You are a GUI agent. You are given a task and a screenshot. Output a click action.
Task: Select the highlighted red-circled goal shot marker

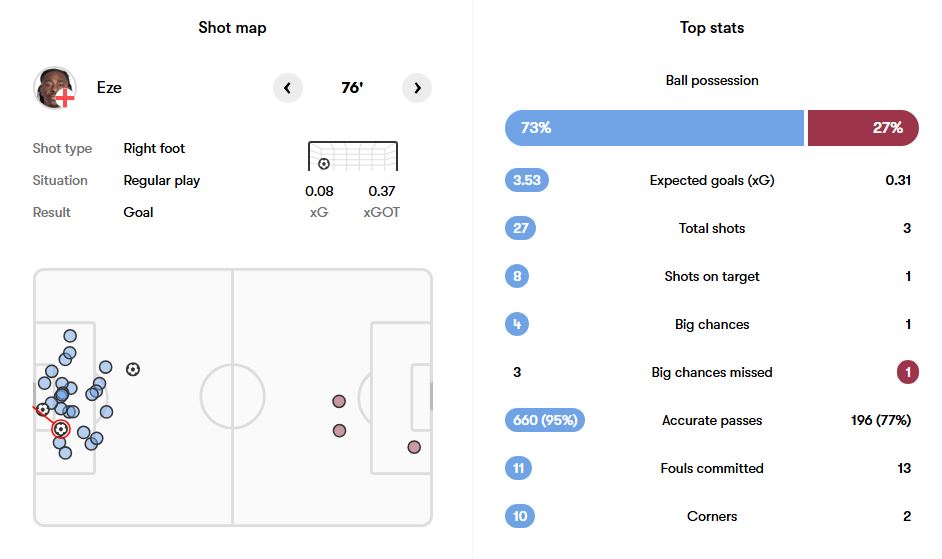pyautogui.click(x=61, y=429)
